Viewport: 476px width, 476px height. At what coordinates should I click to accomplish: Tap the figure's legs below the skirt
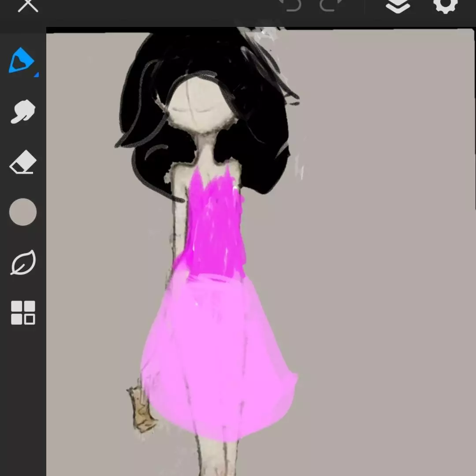[x=216, y=458]
